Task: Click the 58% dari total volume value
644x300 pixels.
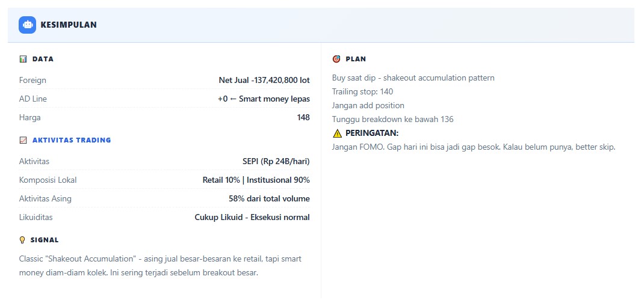Action: [269, 198]
